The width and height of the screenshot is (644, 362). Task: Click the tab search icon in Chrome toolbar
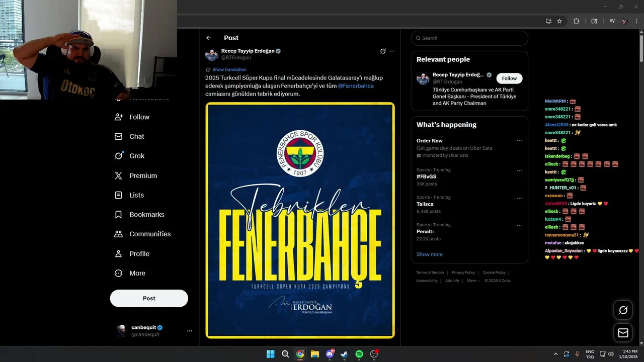click(594, 21)
